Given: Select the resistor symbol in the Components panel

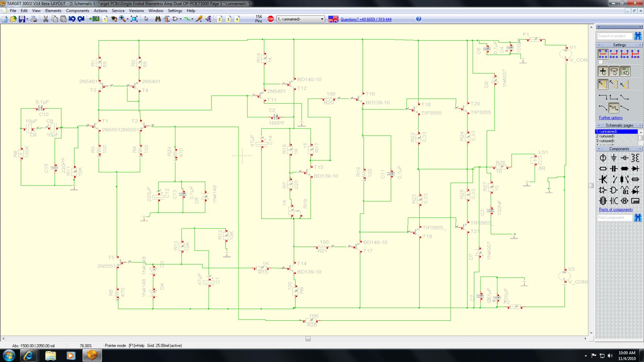Looking at the screenshot, I should click(603, 169).
